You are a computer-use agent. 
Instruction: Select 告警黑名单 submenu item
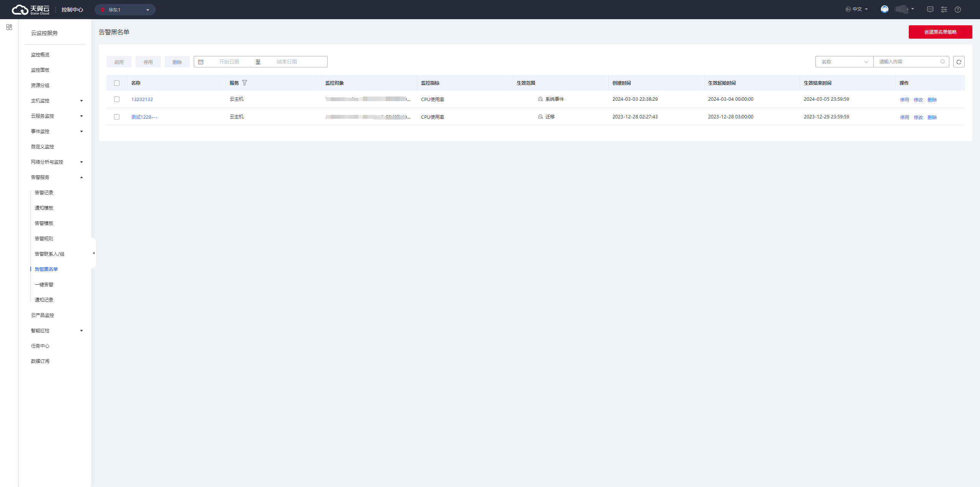46,269
